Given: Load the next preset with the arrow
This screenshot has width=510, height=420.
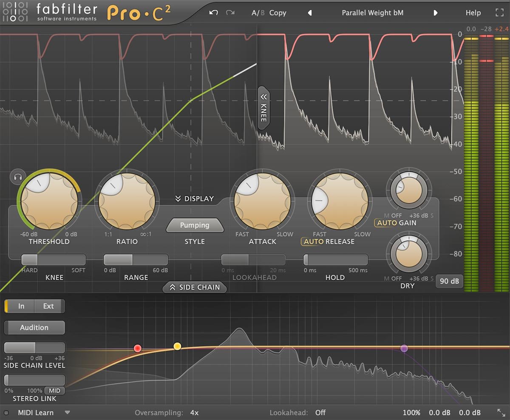Looking at the screenshot, I should (436, 13).
